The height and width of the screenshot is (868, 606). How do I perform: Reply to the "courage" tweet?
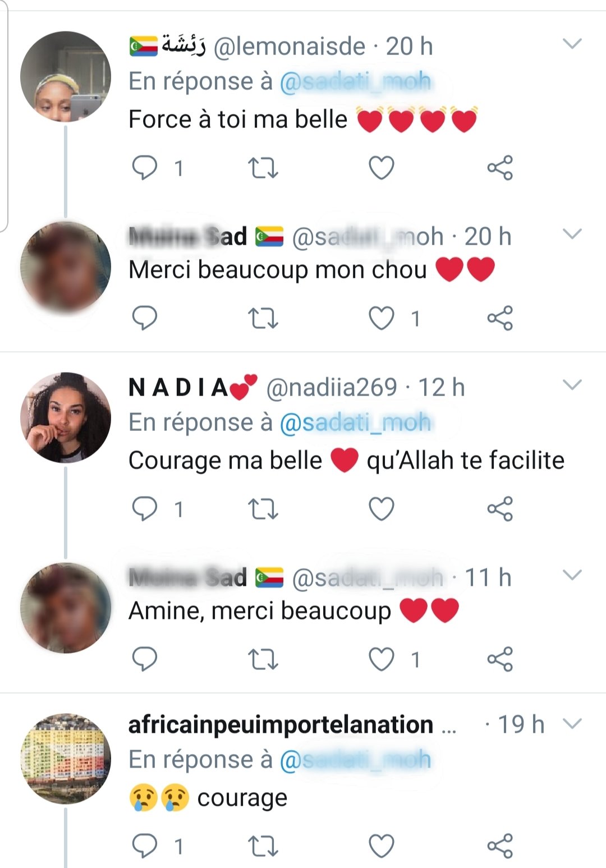(x=145, y=846)
